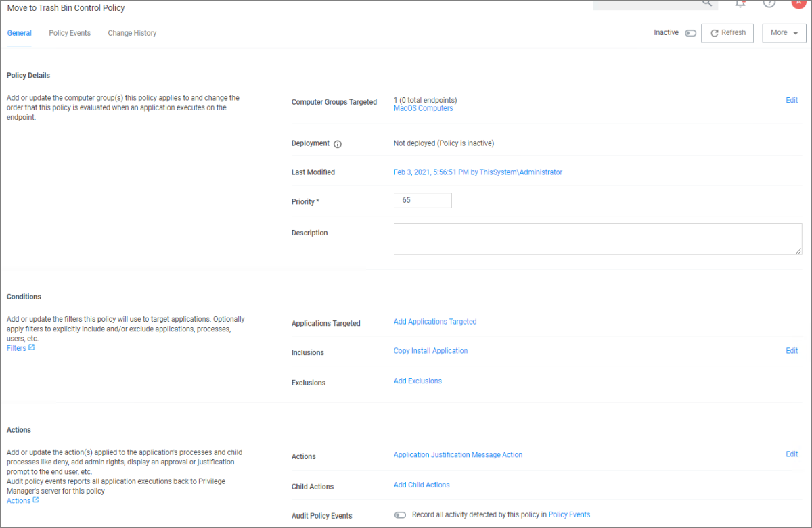Open the More dropdown menu

pos(784,33)
